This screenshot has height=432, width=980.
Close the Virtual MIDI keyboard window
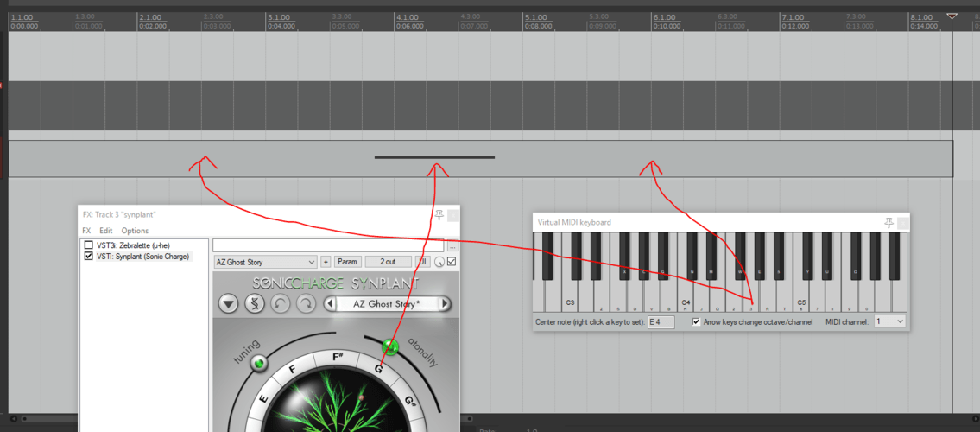[902, 222]
